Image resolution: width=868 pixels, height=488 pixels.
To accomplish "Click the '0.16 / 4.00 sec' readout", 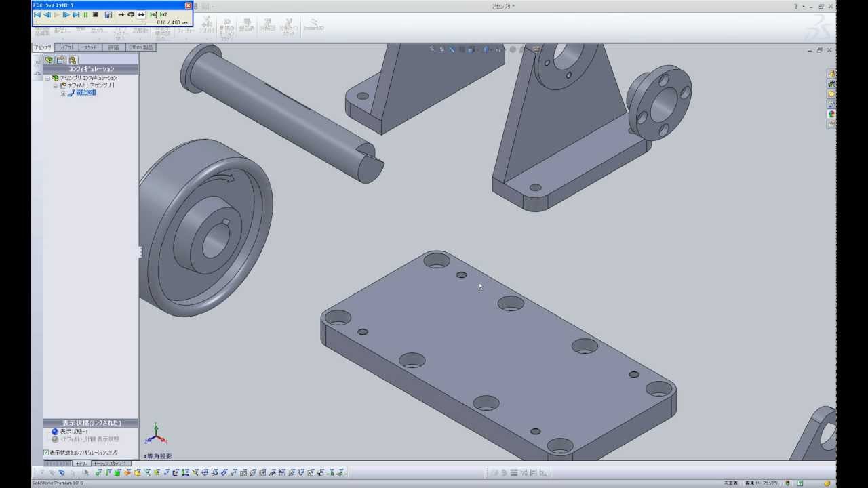I will pyautogui.click(x=173, y=22).
